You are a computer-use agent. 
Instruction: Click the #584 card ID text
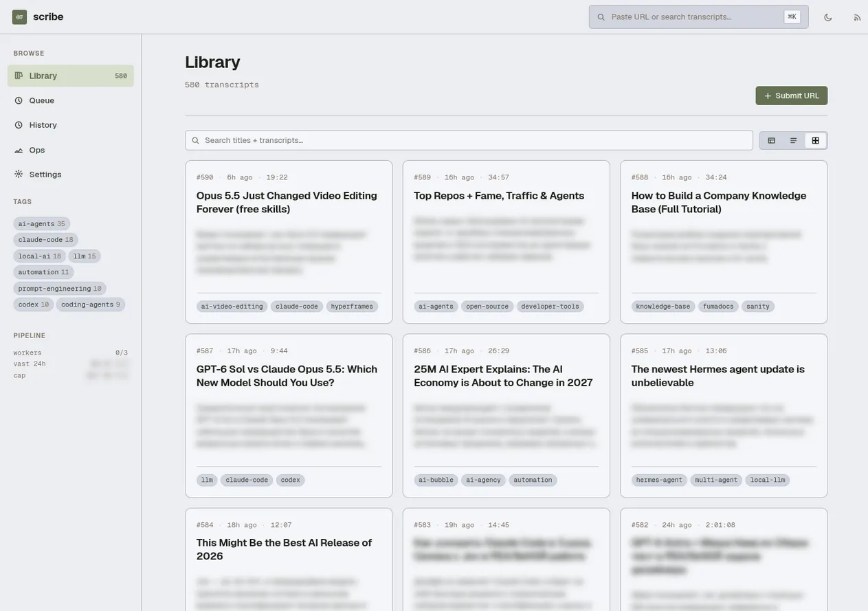click(x=205, y=525)
